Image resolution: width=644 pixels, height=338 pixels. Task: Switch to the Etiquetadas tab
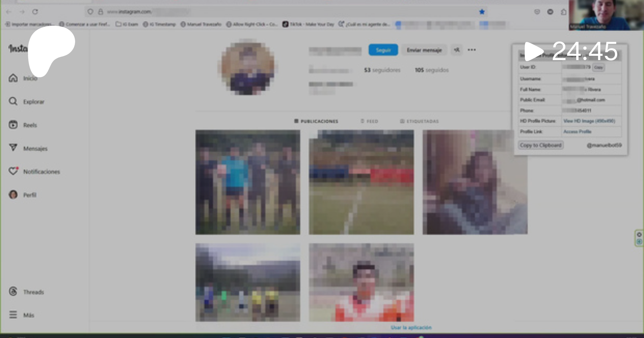click(419, 121)
